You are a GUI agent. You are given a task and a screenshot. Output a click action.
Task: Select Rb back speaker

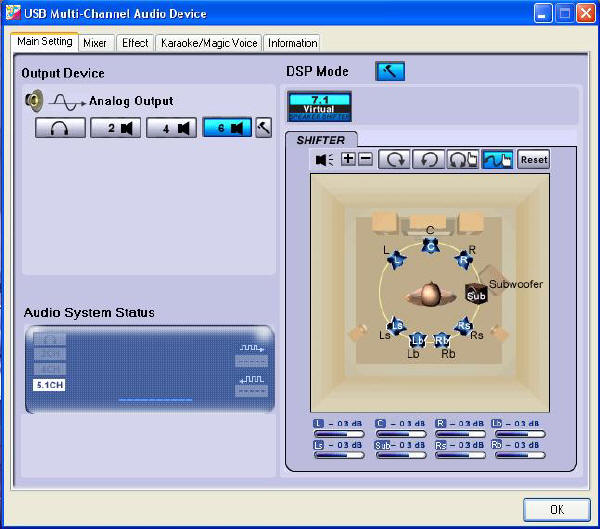(442, 340)
